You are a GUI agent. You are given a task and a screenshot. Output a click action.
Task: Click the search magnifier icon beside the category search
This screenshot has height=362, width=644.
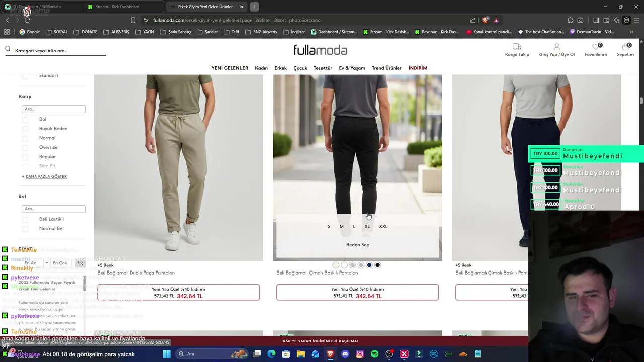[x=8, y=49]
